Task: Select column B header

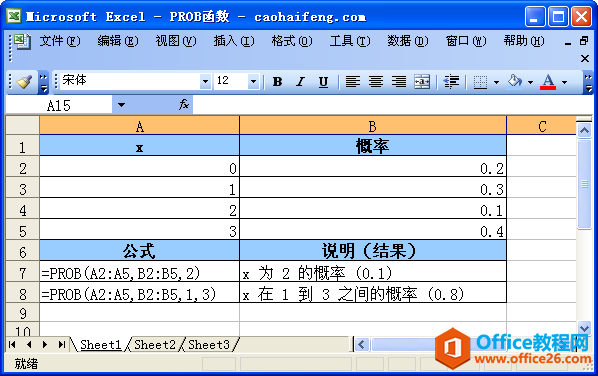Action: pos(373,126)
